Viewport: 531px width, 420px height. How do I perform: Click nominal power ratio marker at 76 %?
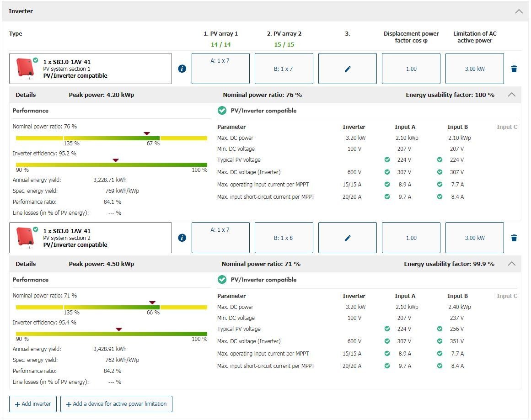[x=147, y=133]
